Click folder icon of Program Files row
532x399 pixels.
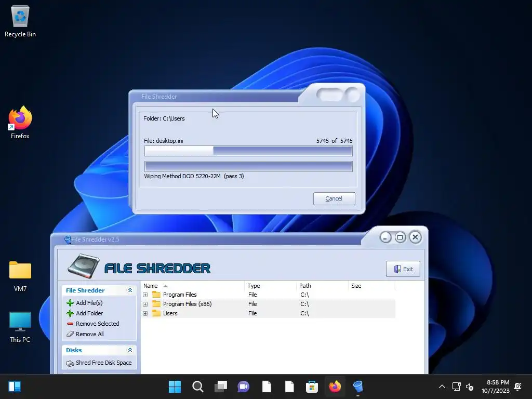156,294
